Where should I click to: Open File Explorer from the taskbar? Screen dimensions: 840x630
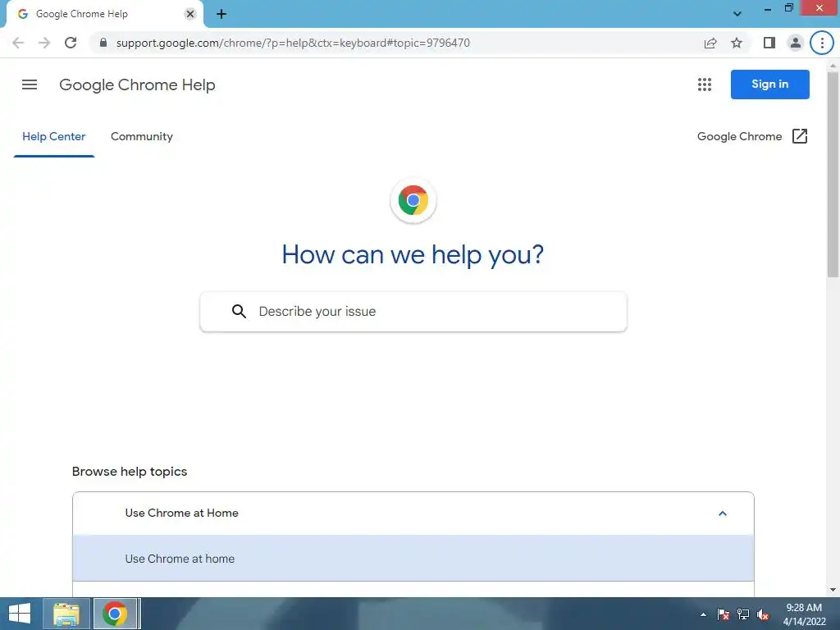point(66,614)
